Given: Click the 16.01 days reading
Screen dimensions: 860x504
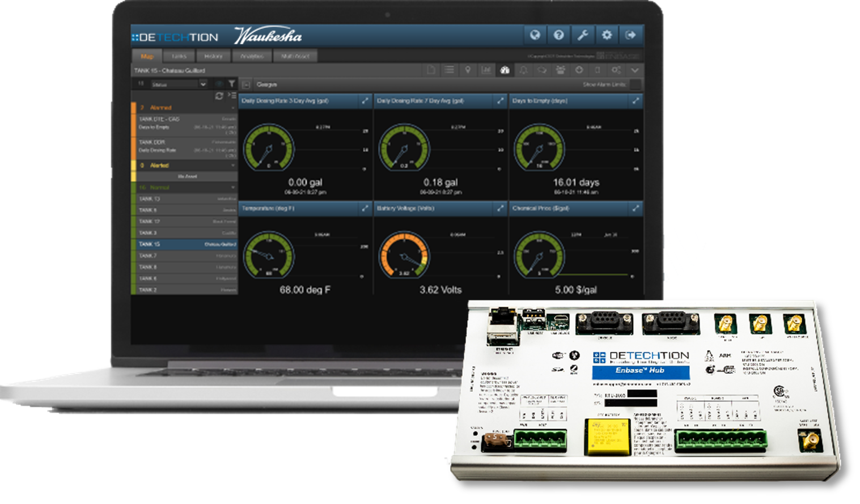Looking at the screenshot, I should (576, 183).
